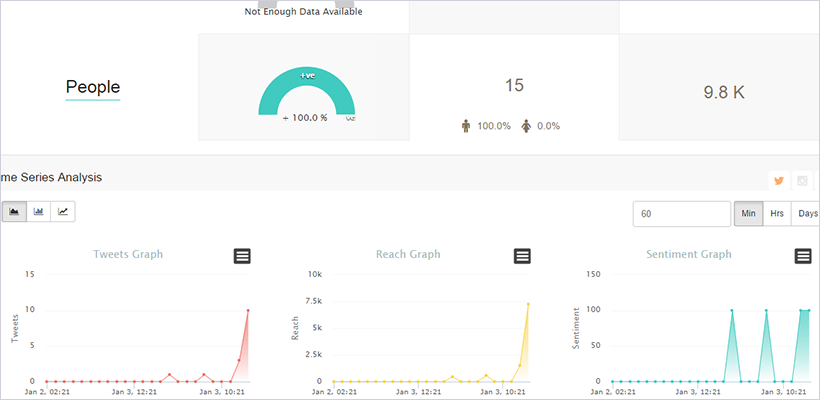820x400 pixels.
Task: Click the interval input field showing 60
Action: (681, 214)
